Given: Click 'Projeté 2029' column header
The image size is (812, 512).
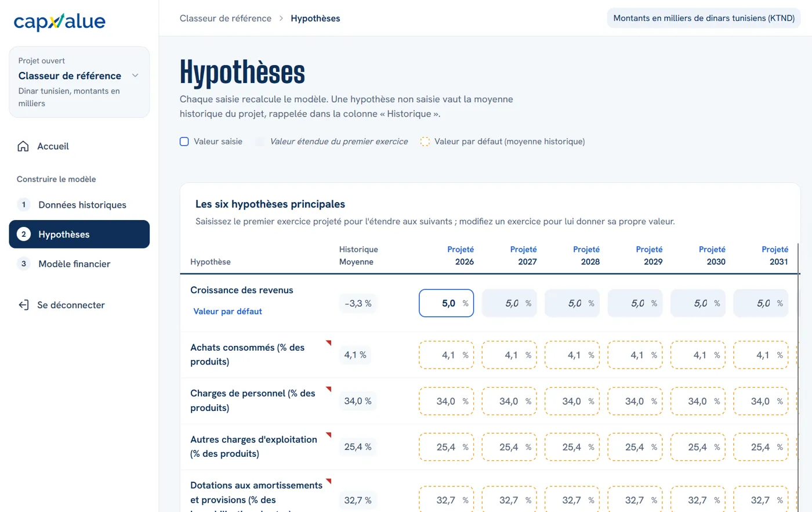Looking at the screenshot, I should pos(649,255).
